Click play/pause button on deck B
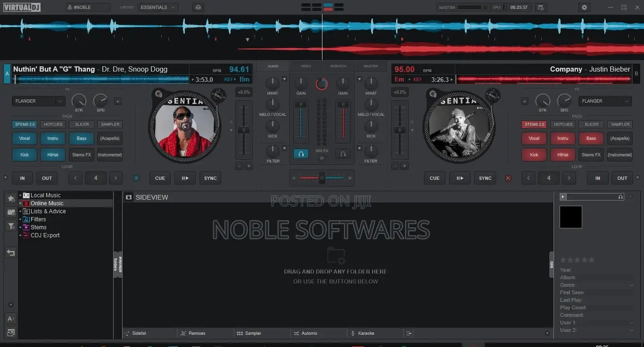Image resolution: width=644 pixels, height=347 pixels. (x=460, y=178)
